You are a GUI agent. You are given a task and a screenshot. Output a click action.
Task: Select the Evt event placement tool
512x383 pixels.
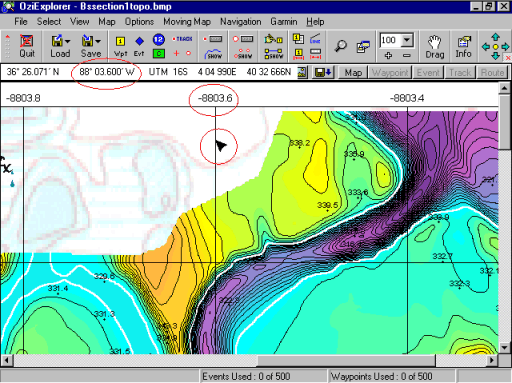click(139, 46)
